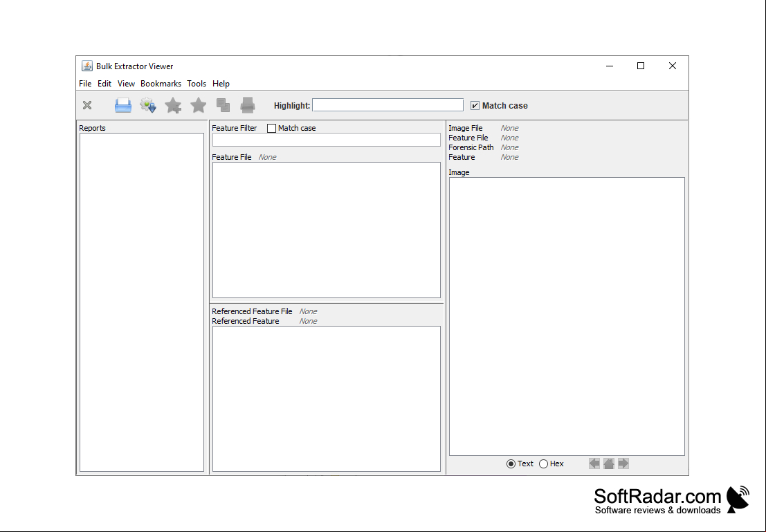766x532 pixels.
Task: Click the gray printer toolbar icon
Action: 248,105
